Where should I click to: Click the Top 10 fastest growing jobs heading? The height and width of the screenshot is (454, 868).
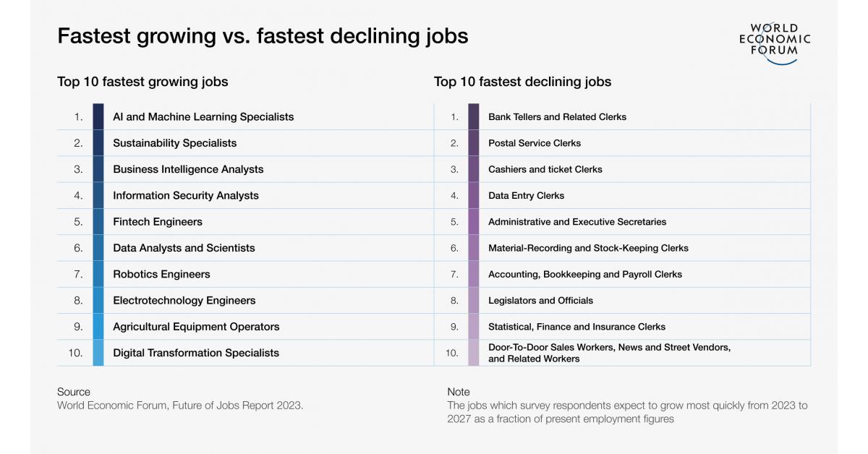(x=142, y=82)
